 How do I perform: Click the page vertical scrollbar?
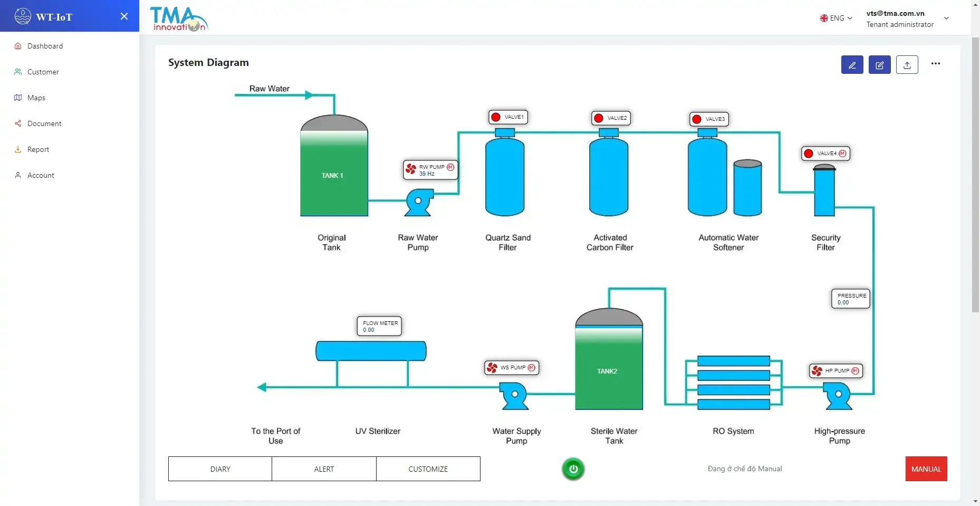click(975, 174)
